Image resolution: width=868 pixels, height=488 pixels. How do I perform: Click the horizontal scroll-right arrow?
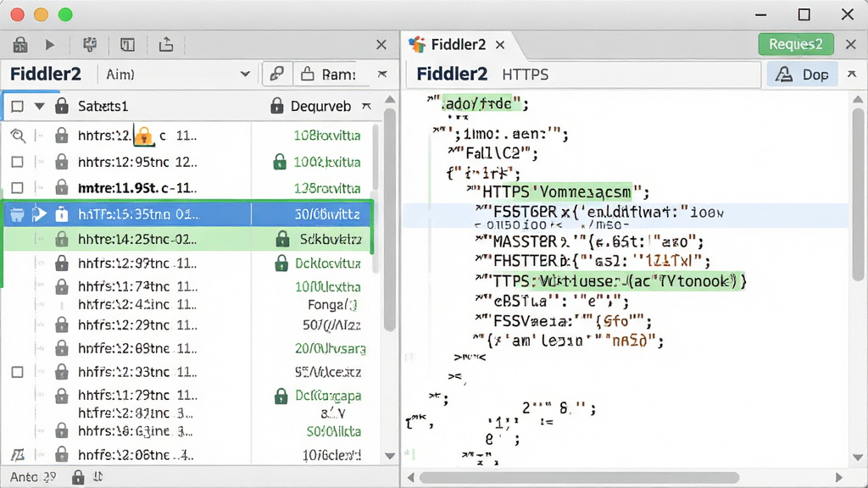pyautogui.click(x=838, y=478)
